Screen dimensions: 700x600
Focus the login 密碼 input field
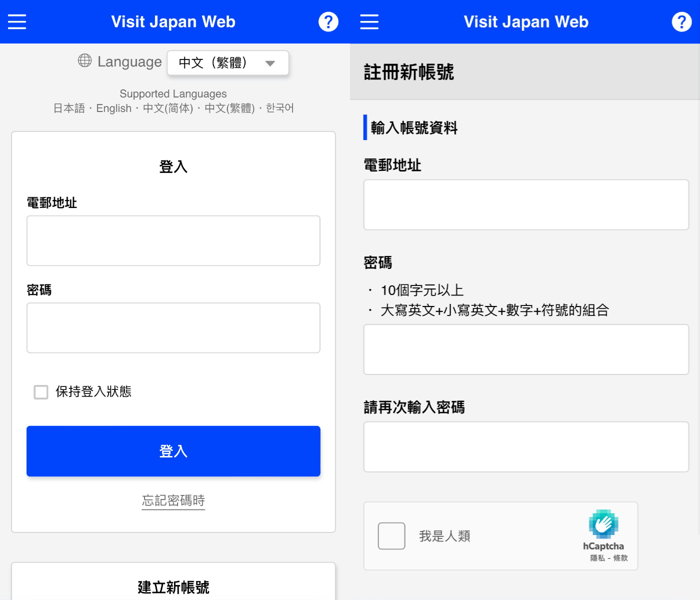173,328
